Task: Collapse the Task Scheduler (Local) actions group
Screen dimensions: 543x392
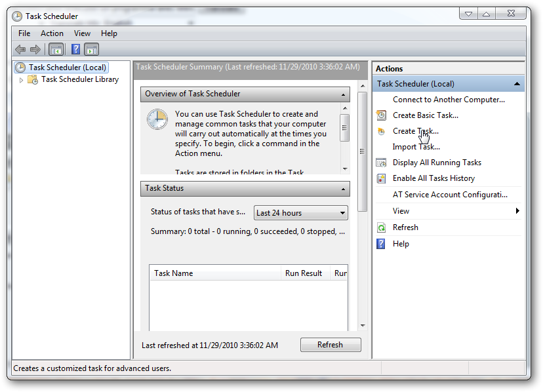Action: (517, 84)
